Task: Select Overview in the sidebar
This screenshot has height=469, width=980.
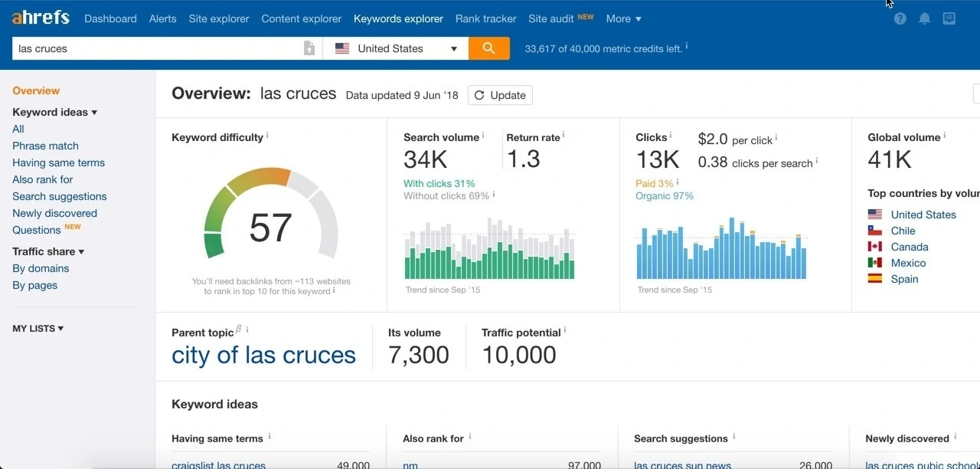Action: pos(36,90)
